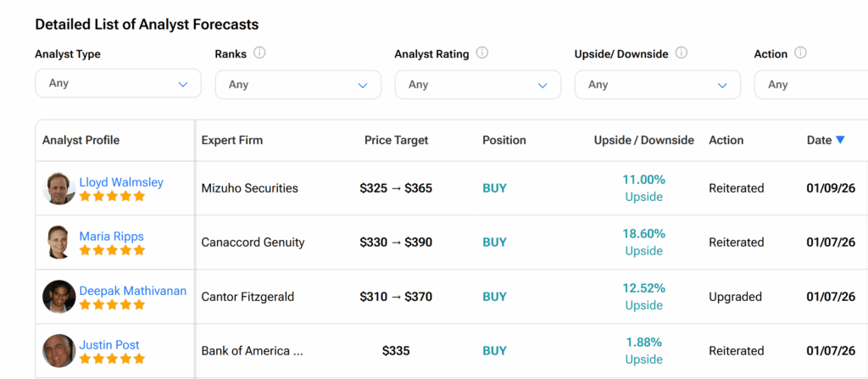Open Lloyd Walmsley's analyst profile link

pyautogui.click(x=121, y=182)
